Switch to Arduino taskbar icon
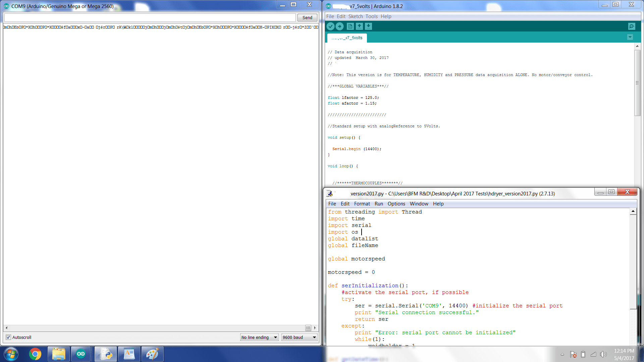The image size is (644, 362). tap(81, 354)
